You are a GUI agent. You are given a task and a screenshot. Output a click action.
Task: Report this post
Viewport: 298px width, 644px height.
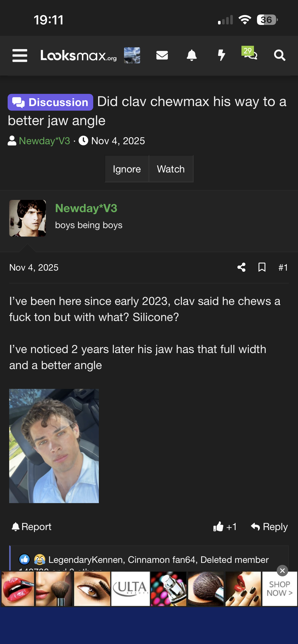32,527
